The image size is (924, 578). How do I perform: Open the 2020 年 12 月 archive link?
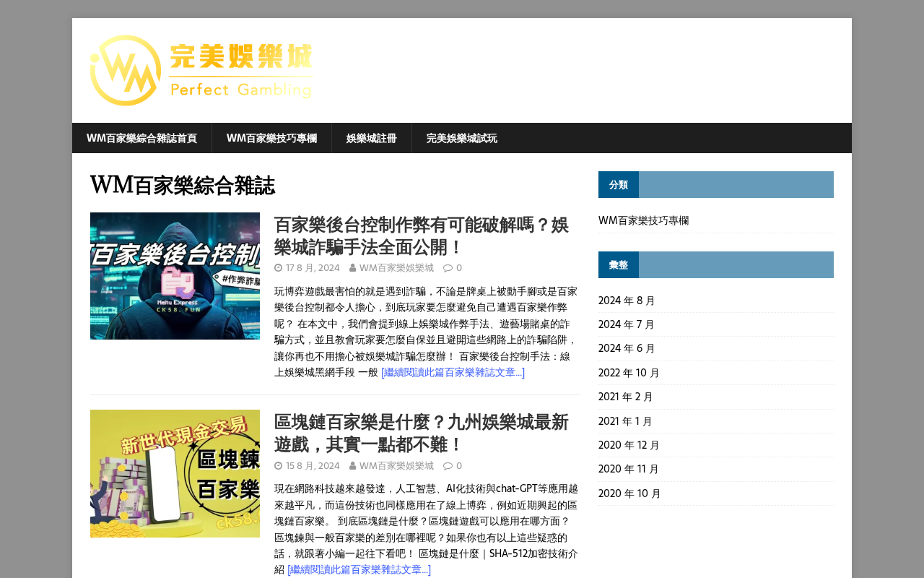(629, 445)
